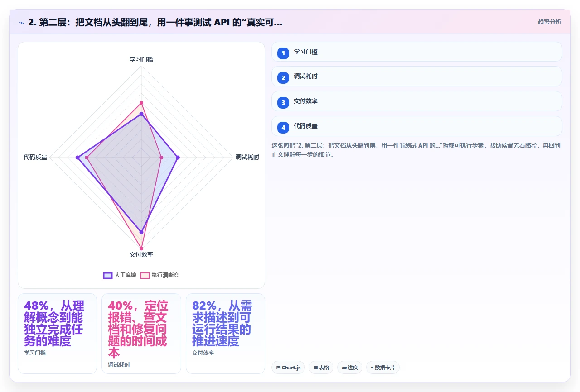Select step 2 调试耗时 in the list

click(x=416, y=76)
